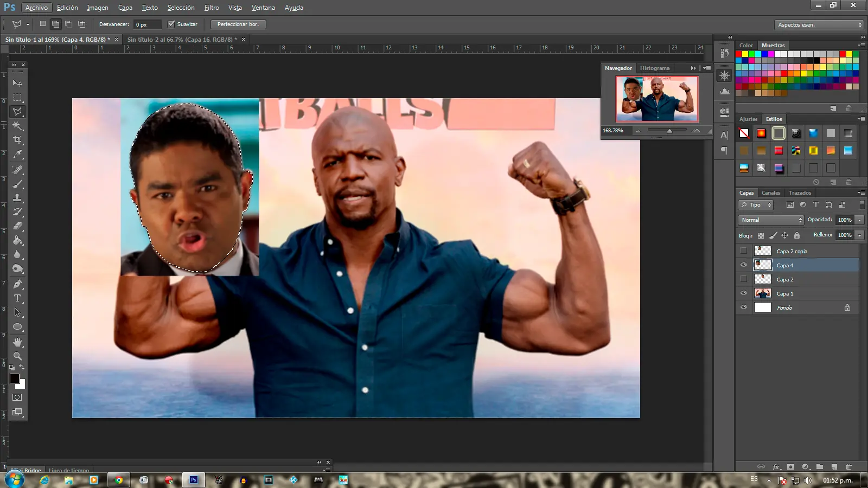Show the Capa 2 copia layer
Viewport: 868px width, 488px height.
pyautogui.click(x=744, y=251)
